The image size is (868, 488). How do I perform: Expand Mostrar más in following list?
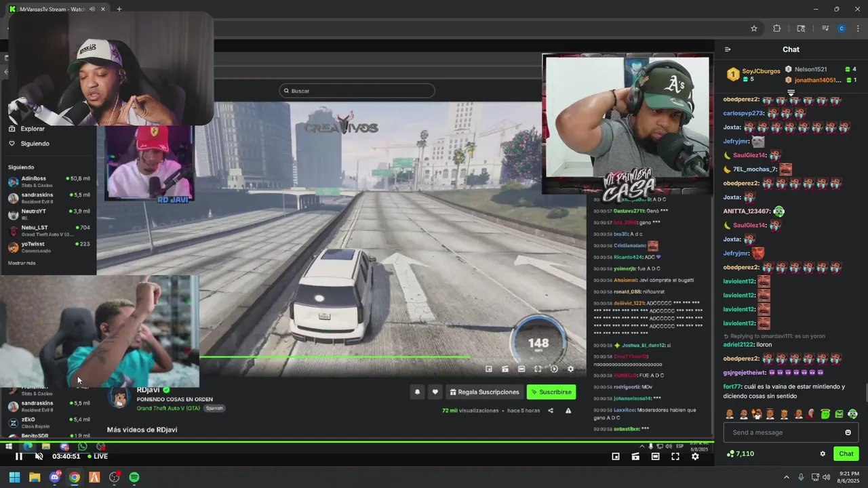(22, 263)
